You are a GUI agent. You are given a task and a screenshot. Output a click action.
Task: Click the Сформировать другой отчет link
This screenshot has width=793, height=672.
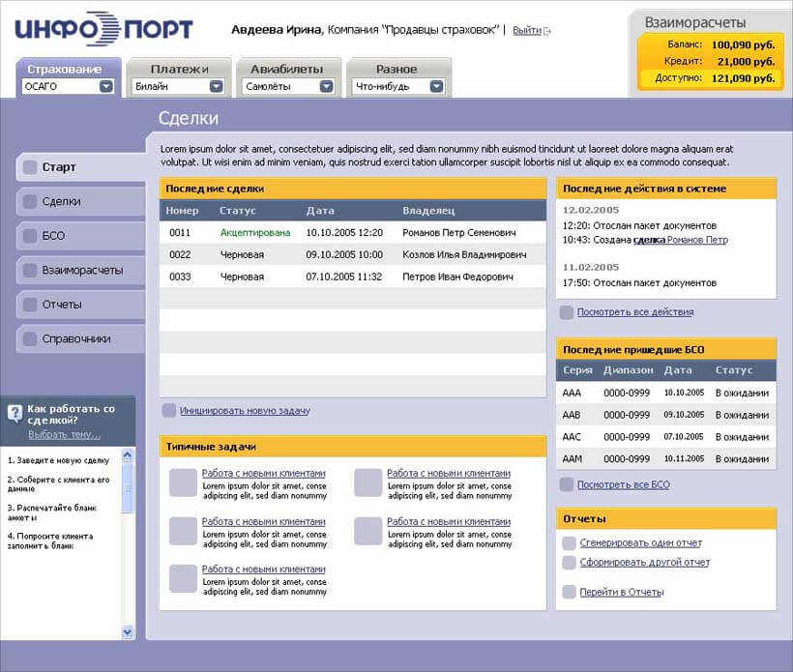coord(644,562)
